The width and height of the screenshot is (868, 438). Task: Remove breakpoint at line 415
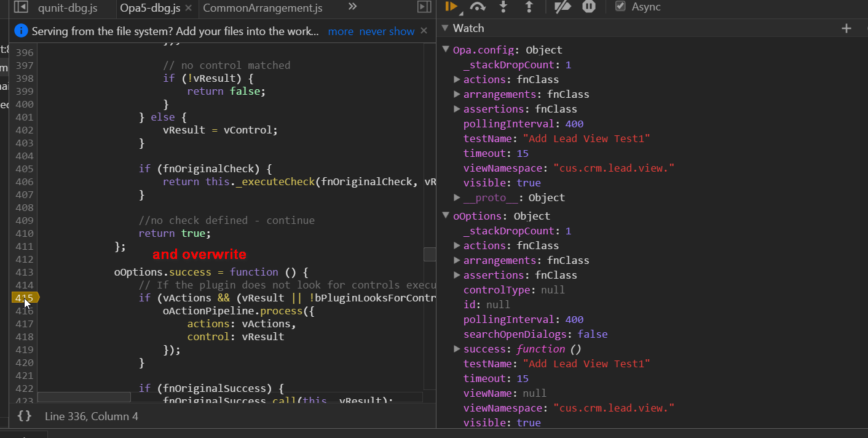coord(24,298)
